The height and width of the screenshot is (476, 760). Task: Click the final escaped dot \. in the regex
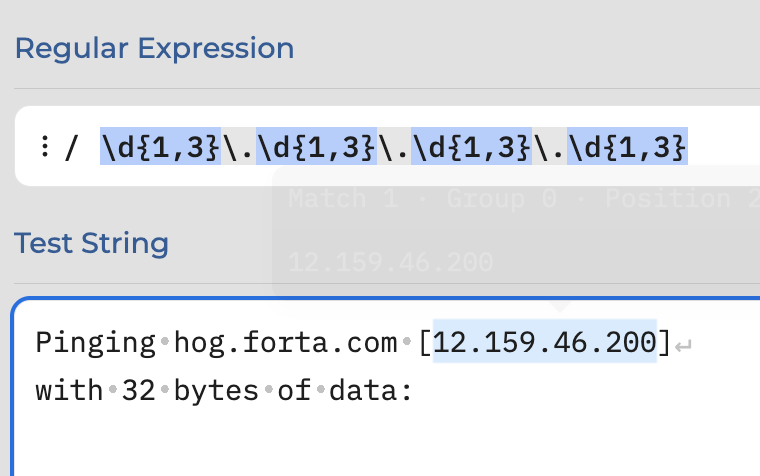click(x=550, y=146)
